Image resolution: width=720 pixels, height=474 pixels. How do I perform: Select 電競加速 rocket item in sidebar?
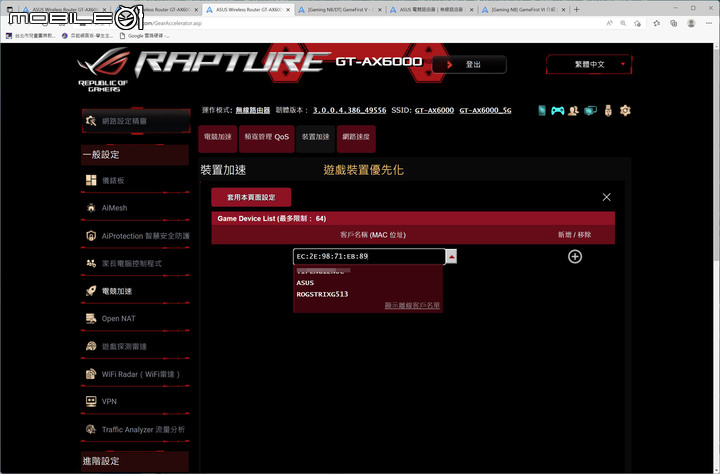pos(135,291)
